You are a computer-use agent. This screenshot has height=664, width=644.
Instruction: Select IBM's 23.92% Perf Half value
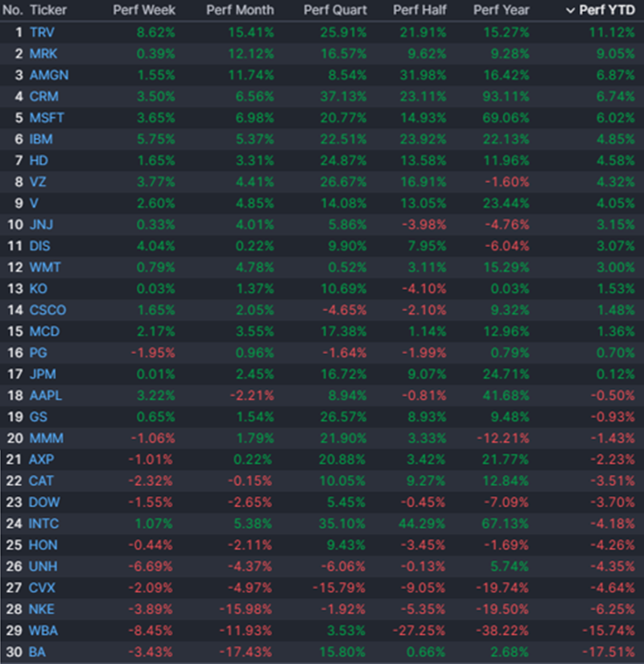click(423, 139)
